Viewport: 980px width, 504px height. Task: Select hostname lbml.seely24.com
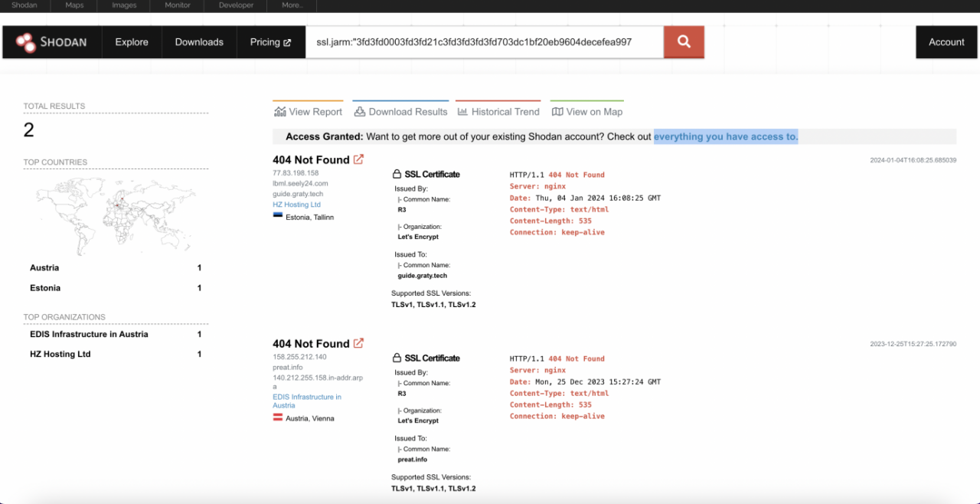coord(300,184)
